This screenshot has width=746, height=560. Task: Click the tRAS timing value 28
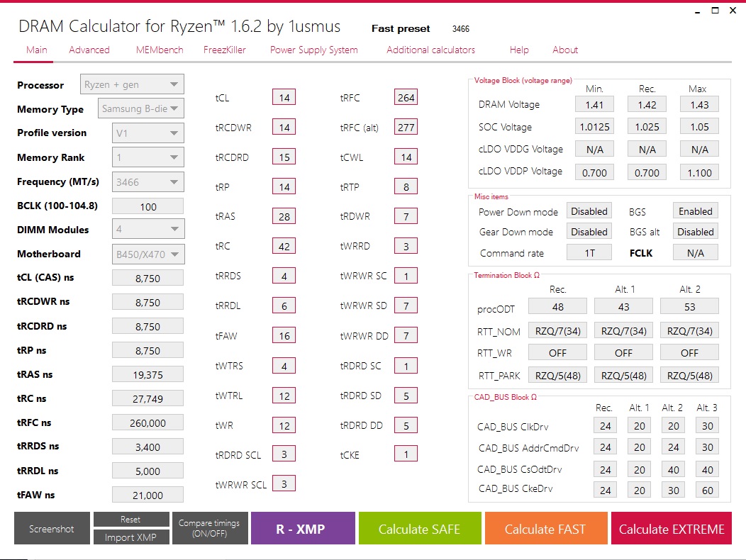[284, 216]
